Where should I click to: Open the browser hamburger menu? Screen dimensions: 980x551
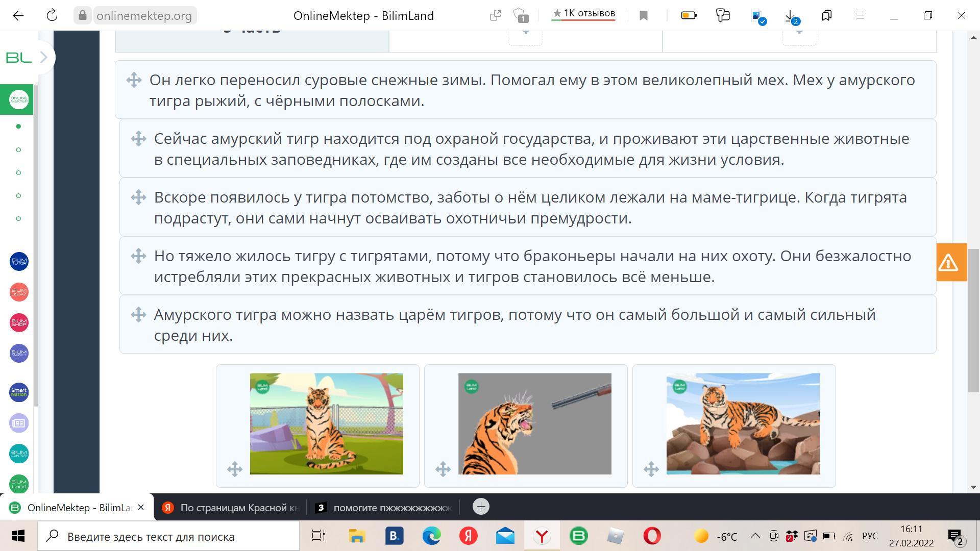tap(861, 16)
